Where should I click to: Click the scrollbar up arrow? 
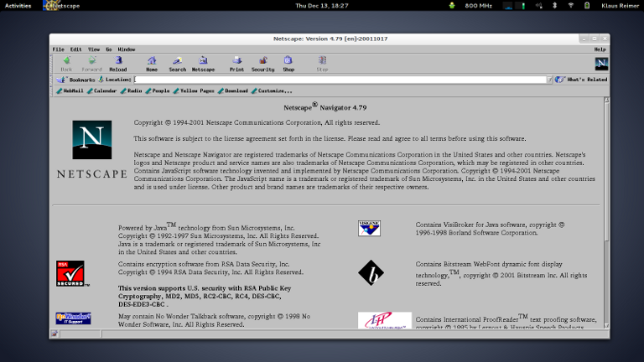tap(606, 101)
